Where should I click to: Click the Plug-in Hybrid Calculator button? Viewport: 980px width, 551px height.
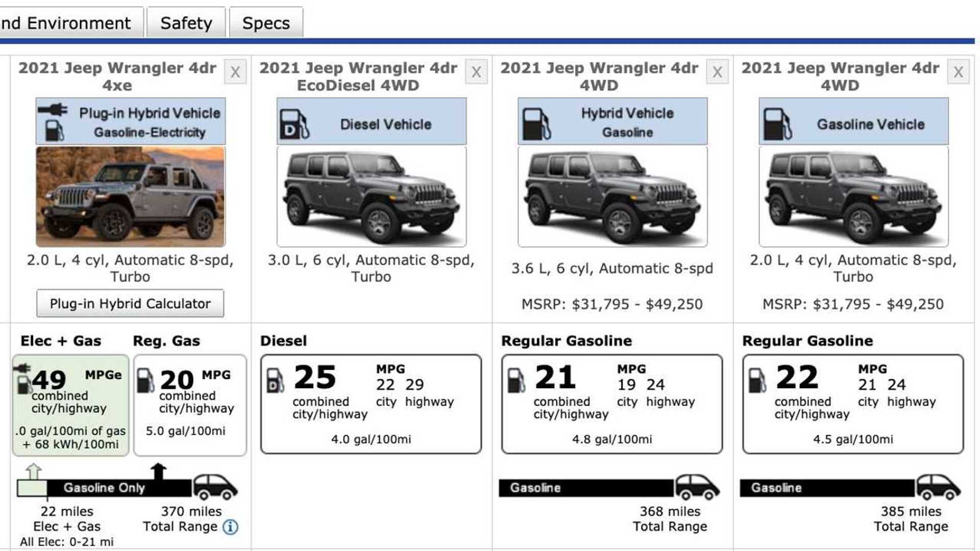point(130,303)
